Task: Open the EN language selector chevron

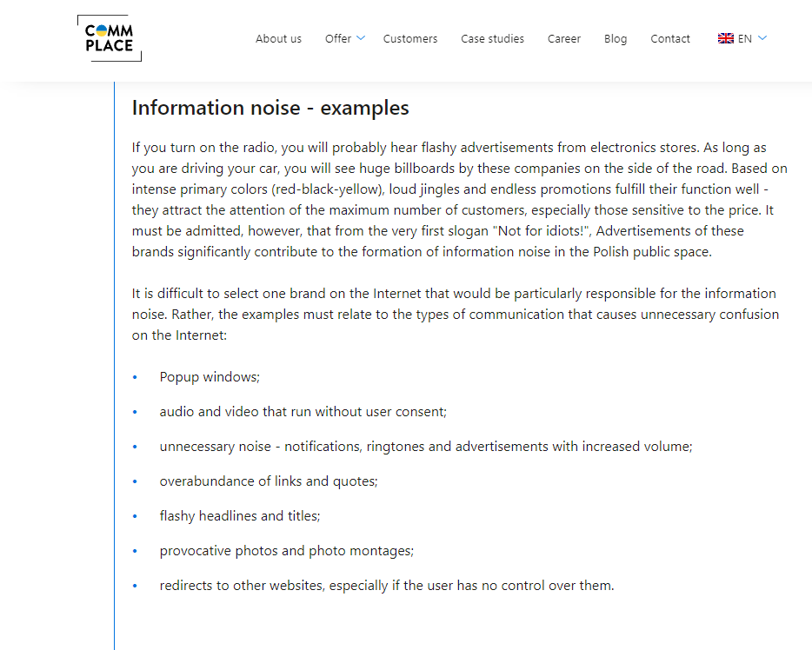Action: (762, 37)
